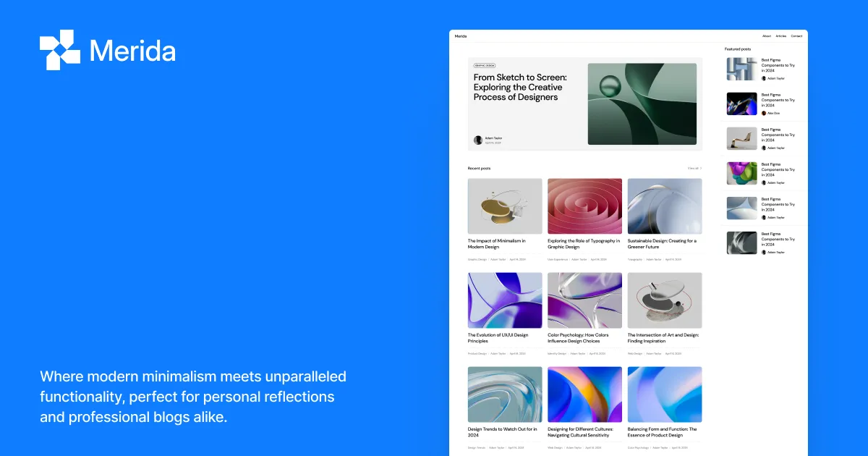Click the Merida cross-shaped logo icon
868x456 pixels.
coord(60,50)
